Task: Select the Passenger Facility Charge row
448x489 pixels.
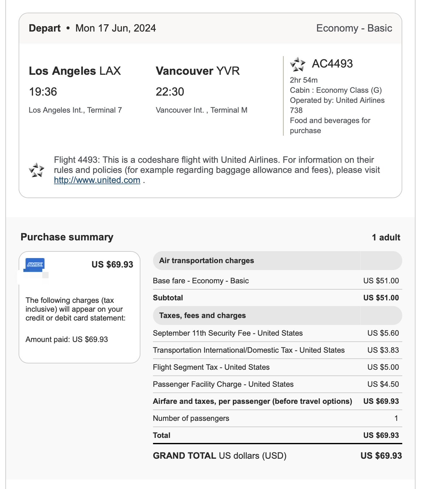Action: coord(223,384)
